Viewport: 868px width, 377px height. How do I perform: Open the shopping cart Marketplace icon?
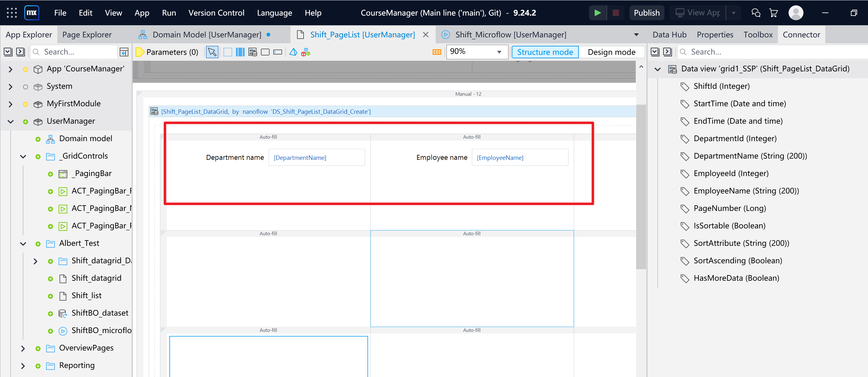[x=773, y=13]
